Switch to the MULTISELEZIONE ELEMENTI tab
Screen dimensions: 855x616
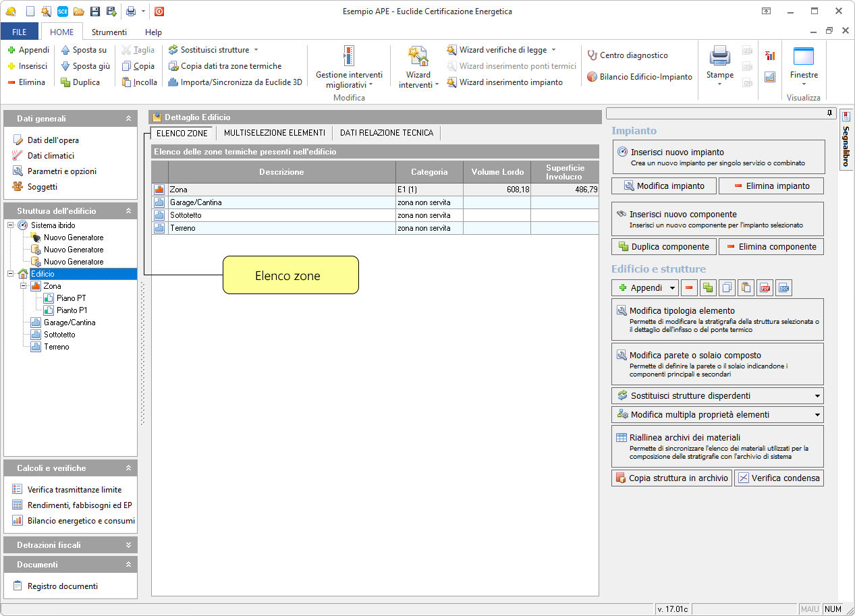(x=274, y=133)
